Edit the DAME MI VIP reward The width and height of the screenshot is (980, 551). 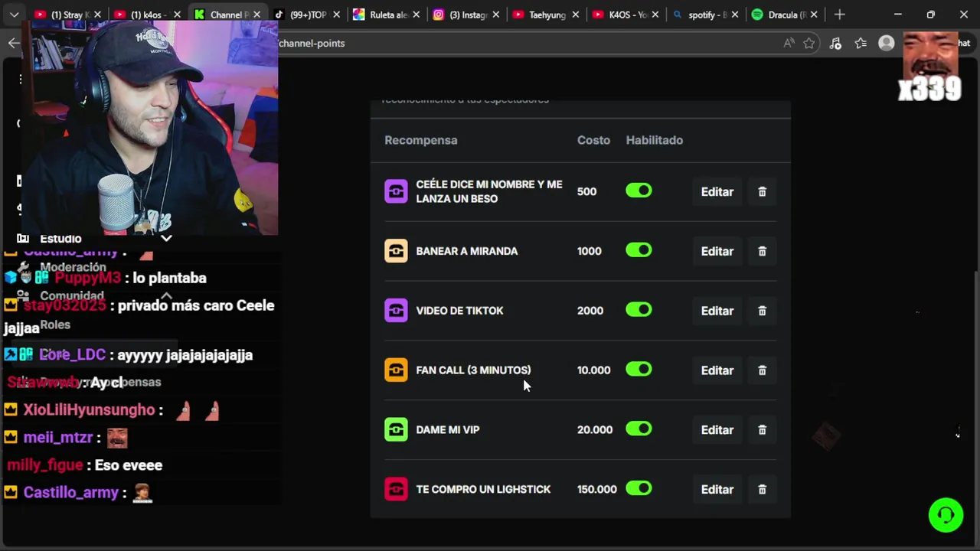point(717,430)
